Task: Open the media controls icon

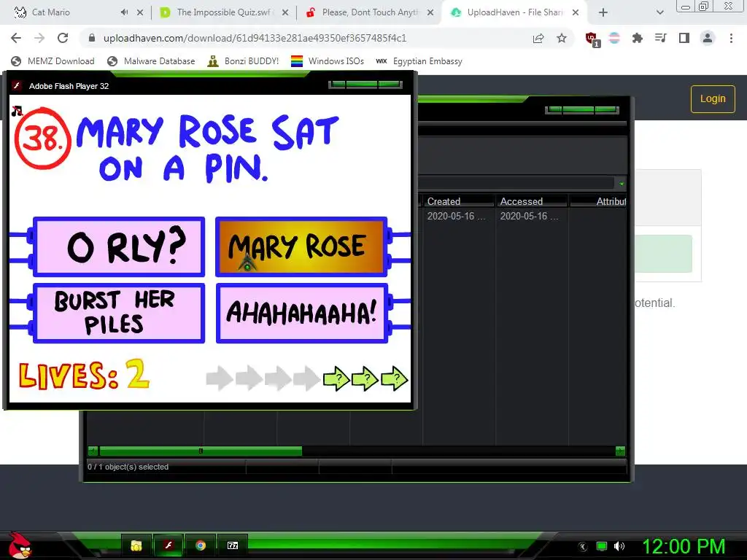Action: pos(661,38)
